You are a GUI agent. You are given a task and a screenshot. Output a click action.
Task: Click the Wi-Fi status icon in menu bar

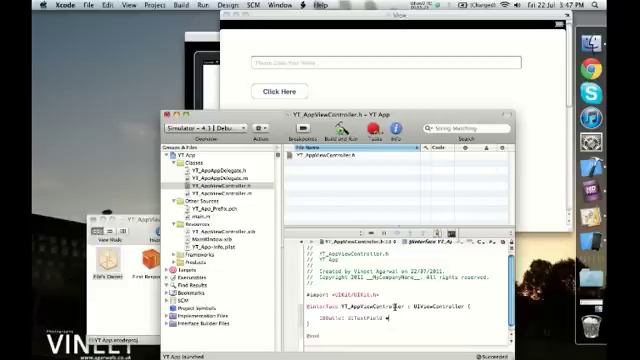[504, 5]
